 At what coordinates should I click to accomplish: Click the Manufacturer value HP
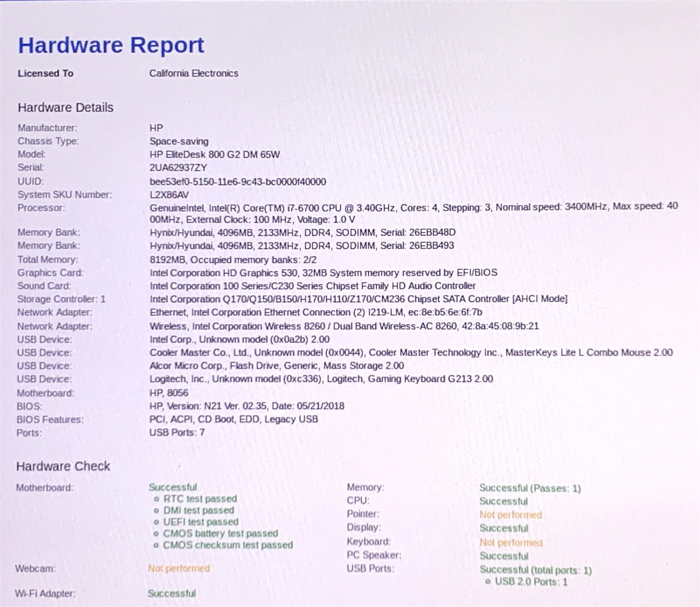click(156, 128)
